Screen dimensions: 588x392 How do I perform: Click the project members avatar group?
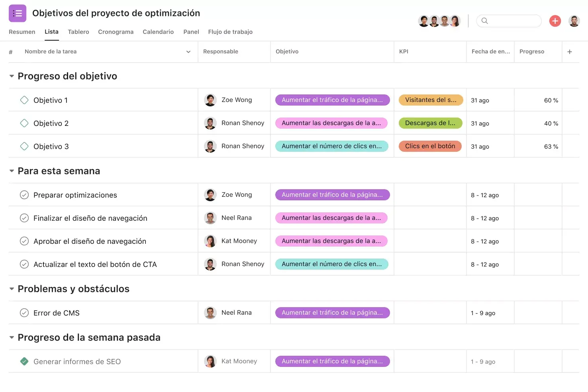coord(439,21)
